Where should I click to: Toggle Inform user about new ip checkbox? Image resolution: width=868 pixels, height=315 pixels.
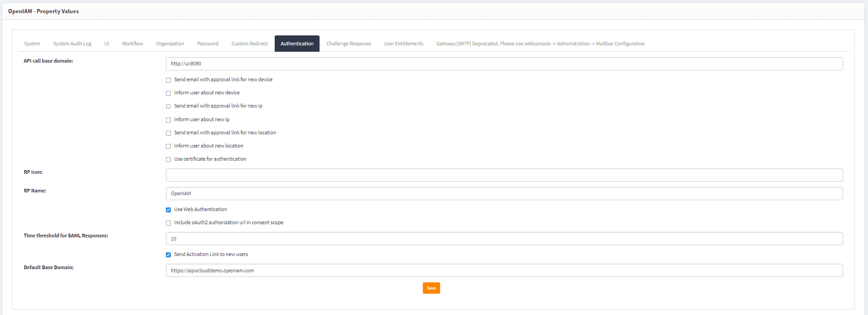coord(169,120)
